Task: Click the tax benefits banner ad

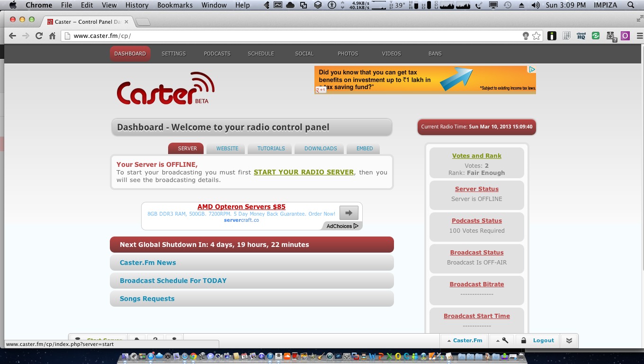Action: (425, 80)
